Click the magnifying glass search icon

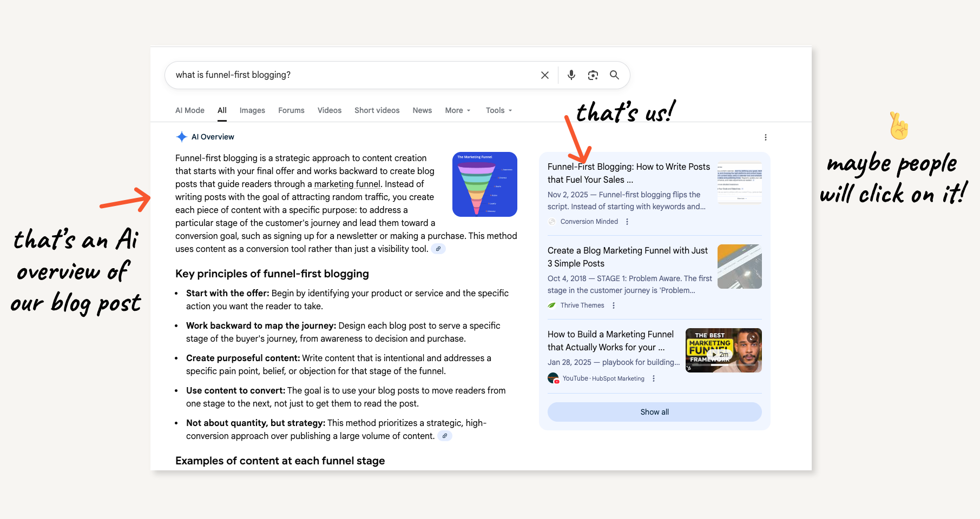614,75
